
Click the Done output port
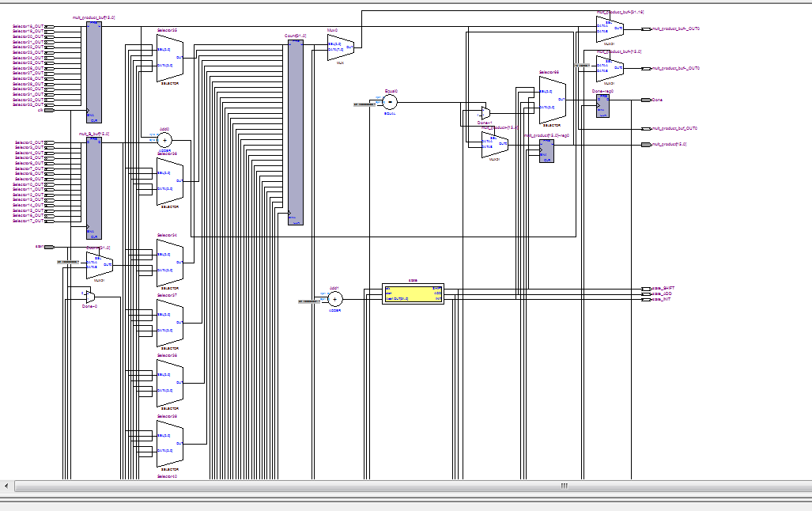pyautogui.click(x=646, y=100)
